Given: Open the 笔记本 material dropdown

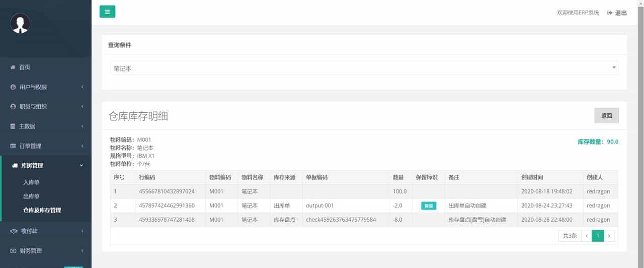Looking at the screenshot, I should tap(364, 68).
